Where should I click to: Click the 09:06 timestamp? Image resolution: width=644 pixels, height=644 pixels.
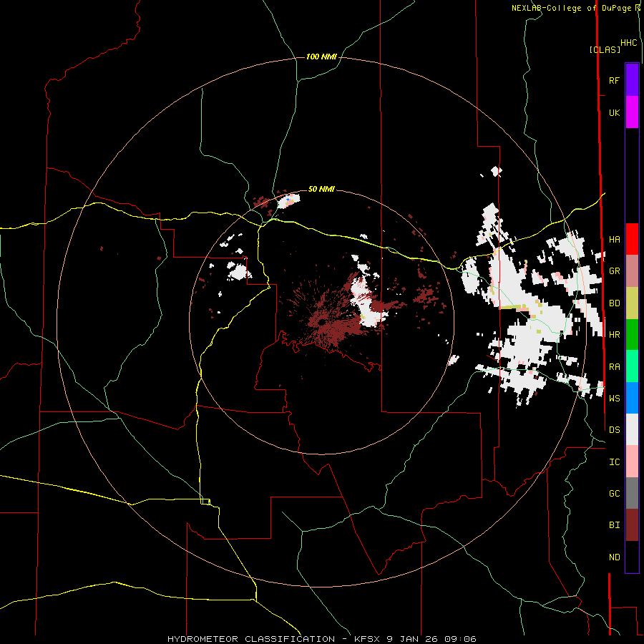460,639
